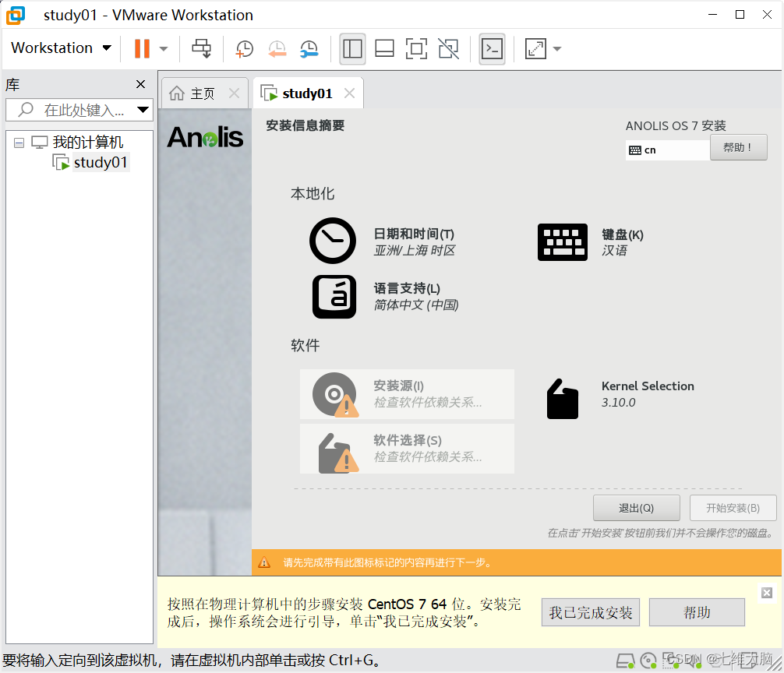The height and width of the screenshot is (673, 784).
Task: Open Installation Source disc icon
Action: (x=335, y=395)
